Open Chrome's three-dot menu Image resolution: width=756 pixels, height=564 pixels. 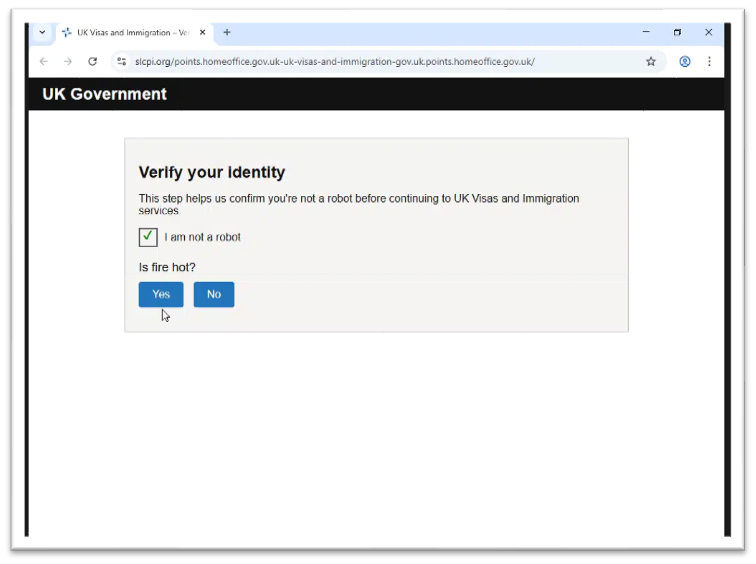709,62
